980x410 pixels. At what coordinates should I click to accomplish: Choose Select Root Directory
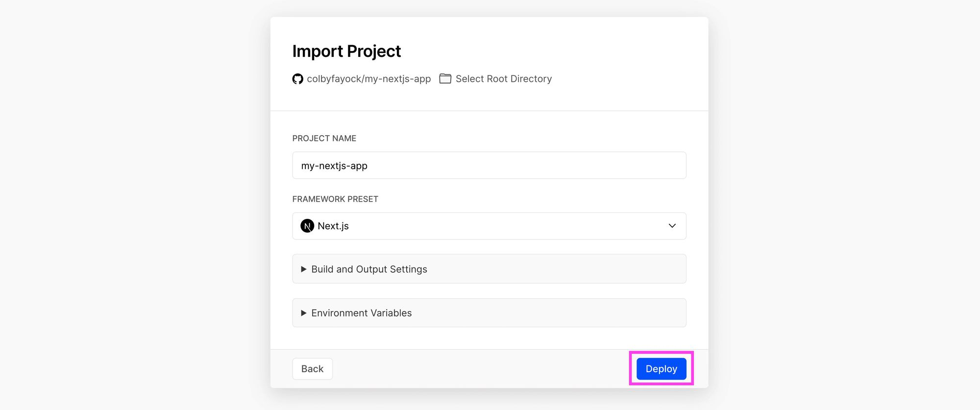point(503,79)
